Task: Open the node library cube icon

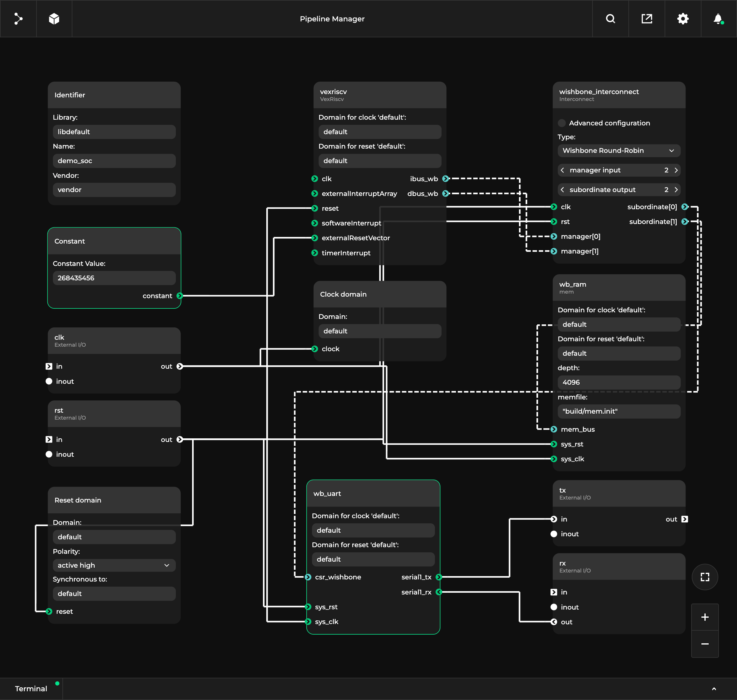Action: pyautogui.click(x=54, y=19)
